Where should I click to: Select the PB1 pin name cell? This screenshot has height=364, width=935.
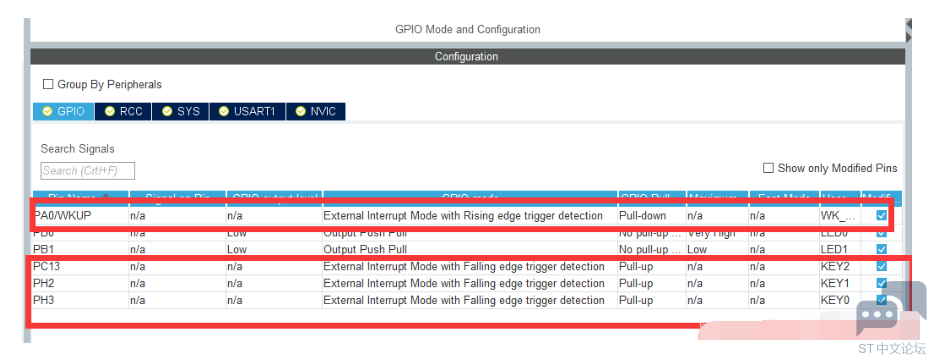[80, 249]
